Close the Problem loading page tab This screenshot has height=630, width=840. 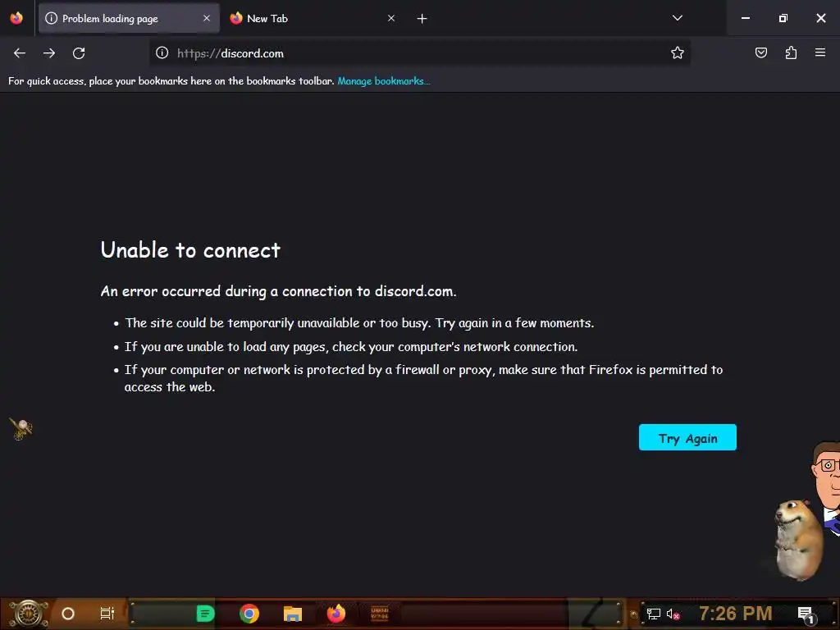[x=207, y=18]
